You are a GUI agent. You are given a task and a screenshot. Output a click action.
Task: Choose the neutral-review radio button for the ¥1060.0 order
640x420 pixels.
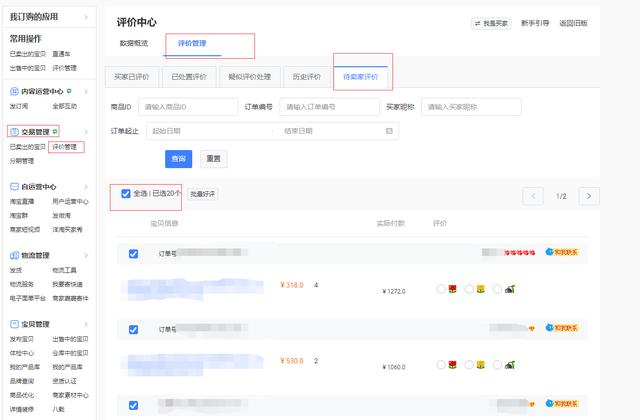click(469, 364)
